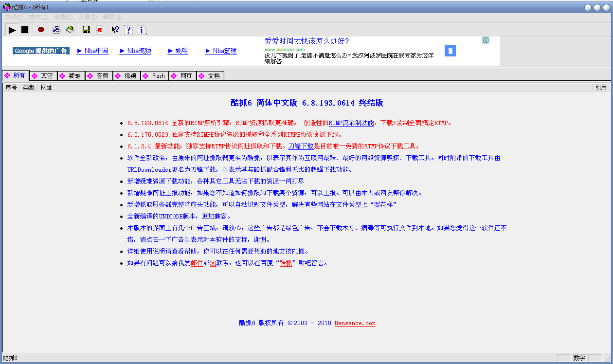Open the settings icon with blue sliders
Viewport: 613px width, 364px height.
pyautogui.click(x=57, y=30)
